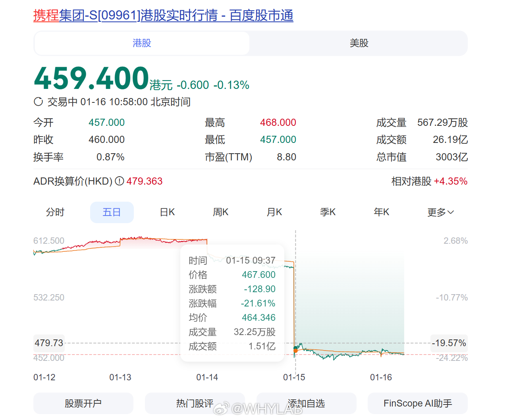The image size is (517, 420).
Task: Click the 01-12 date label on chart axis
Action: [x=44, y=377]
